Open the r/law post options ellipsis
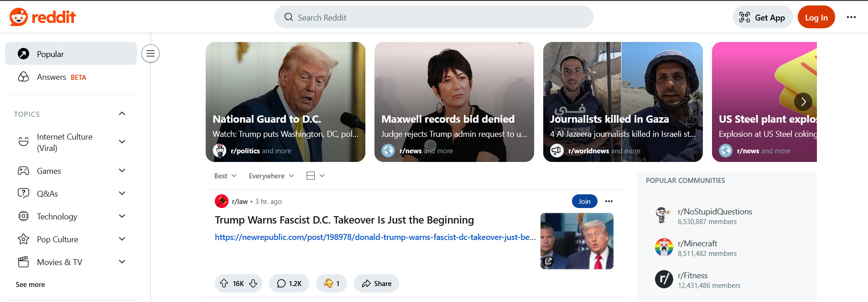The width and height of the screenshot is (868, 302). (609, 201)
